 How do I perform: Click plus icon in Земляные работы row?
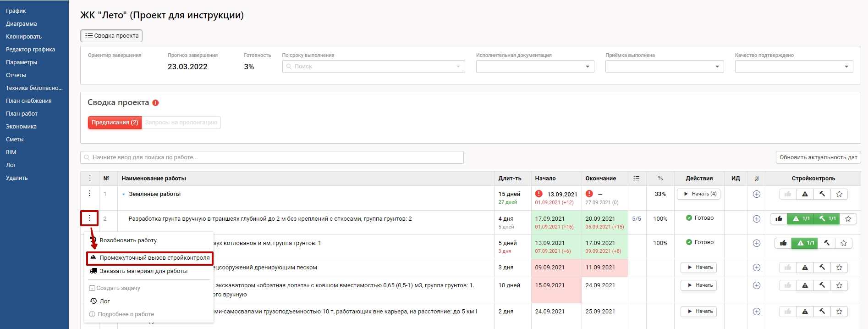[756, 194]
